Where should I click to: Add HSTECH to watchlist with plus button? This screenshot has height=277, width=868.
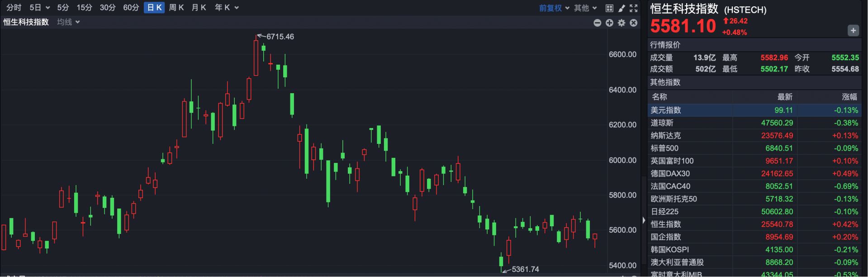853,31
